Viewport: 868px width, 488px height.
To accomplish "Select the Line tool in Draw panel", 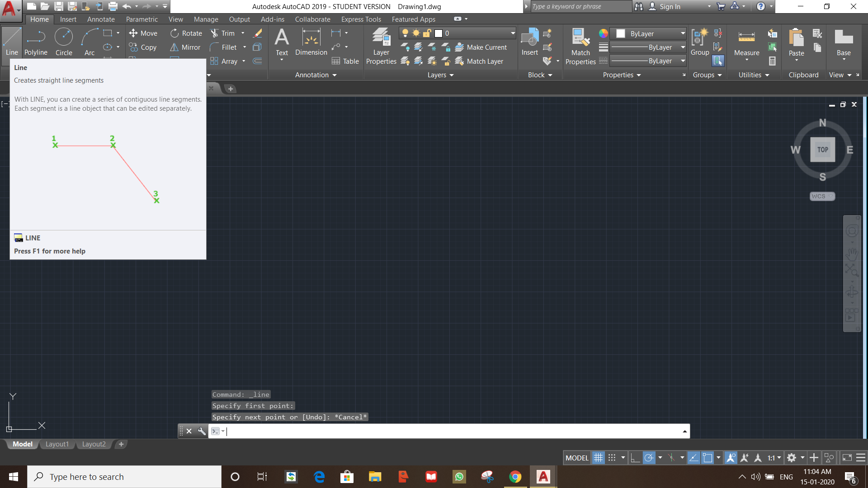I will [11, 41].
